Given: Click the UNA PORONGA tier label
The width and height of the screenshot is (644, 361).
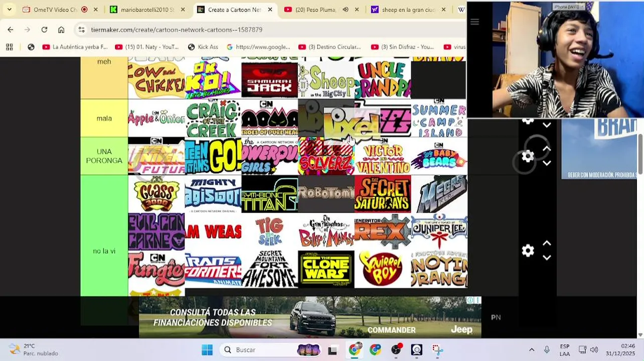Looking at the screenshot, I should 104,156.
